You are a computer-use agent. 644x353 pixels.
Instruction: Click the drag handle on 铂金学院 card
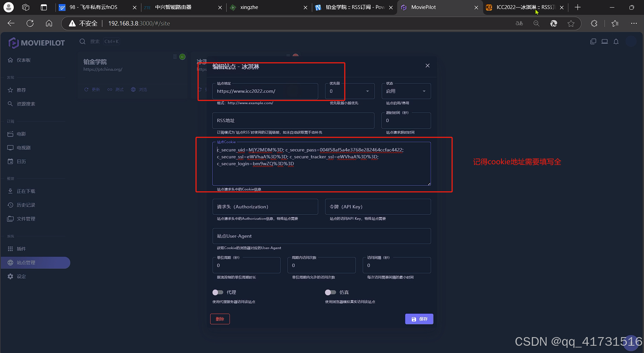[x=175, y=57]
